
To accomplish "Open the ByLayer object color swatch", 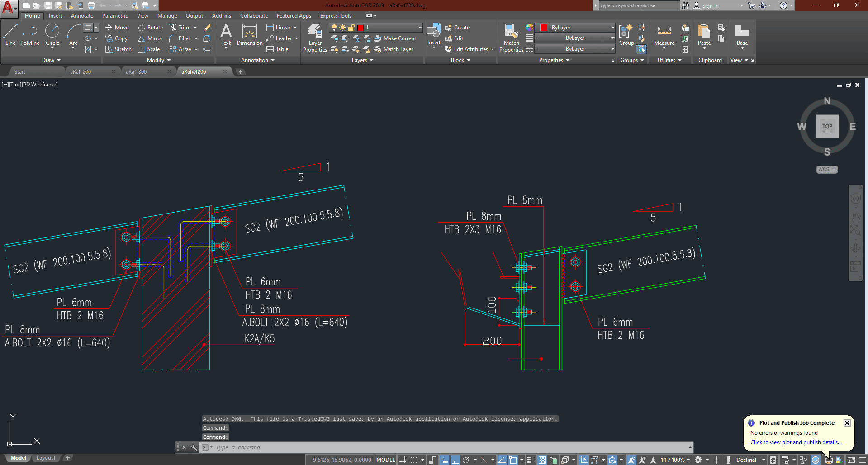I will click(x=544, y=28).
